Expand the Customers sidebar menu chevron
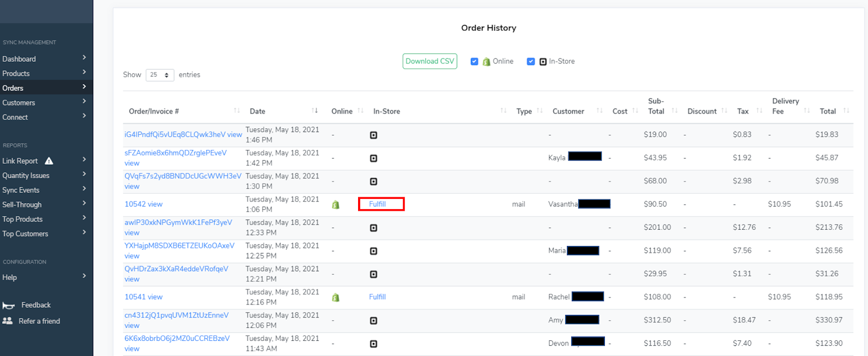The height and width of the screenshot is (356, 868). pos(84,101)
